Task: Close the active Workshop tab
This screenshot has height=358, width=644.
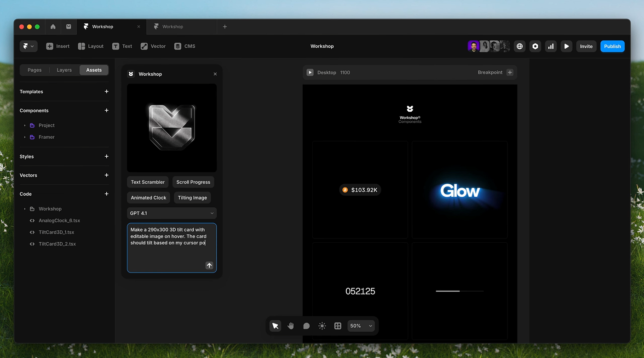Action: coord(138,27)
